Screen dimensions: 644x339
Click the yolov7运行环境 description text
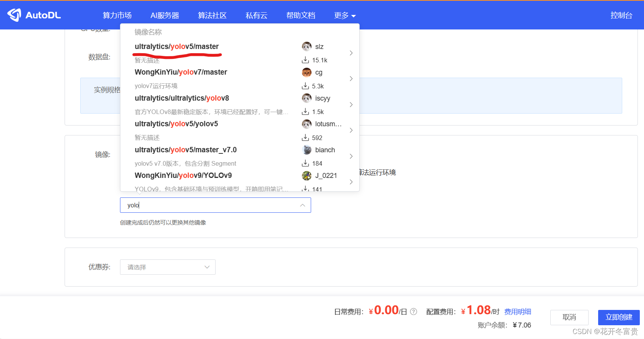point(156,86)
